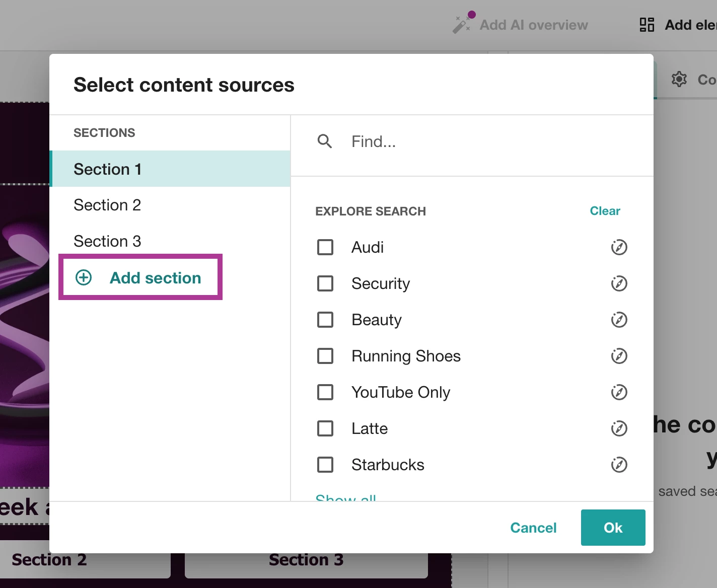Image resolution: width=717 pixels, height=588 pixels.
Task: Click the compass icon for Beauty
Action: (619, 320)
